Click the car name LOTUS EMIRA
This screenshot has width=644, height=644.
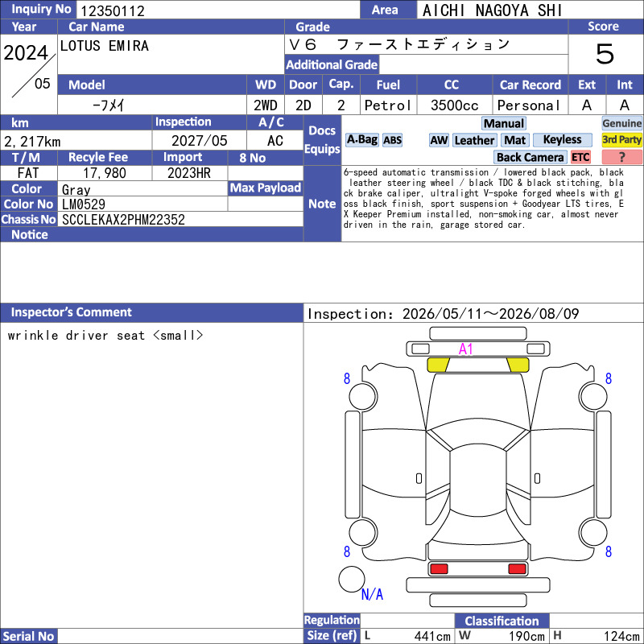[x=105, y=46]
